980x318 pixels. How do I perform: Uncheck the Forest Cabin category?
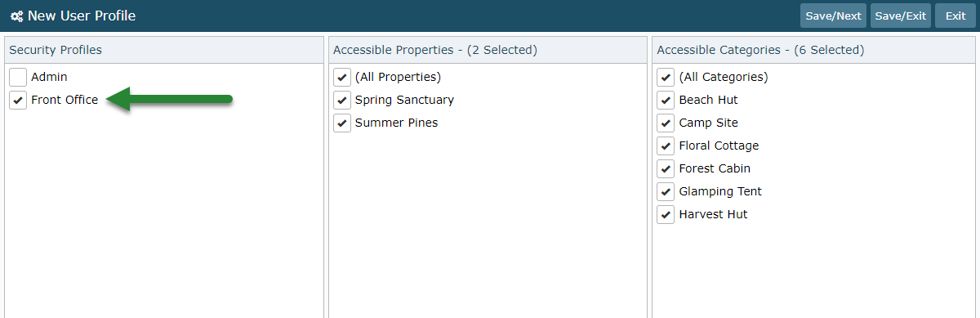click(666, 168)
